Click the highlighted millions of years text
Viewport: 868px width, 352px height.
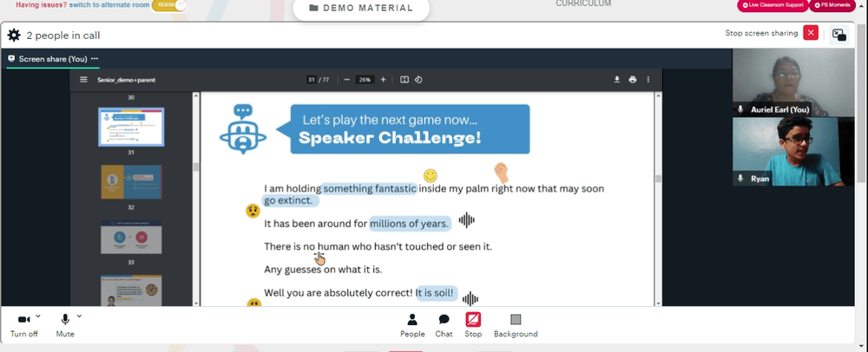click(409, 224)
